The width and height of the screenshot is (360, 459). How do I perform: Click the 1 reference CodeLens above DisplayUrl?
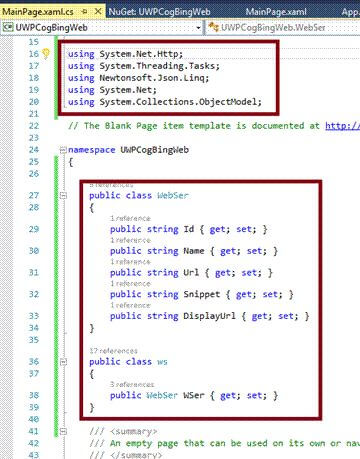pyautogui.click(x=130, y=305)
